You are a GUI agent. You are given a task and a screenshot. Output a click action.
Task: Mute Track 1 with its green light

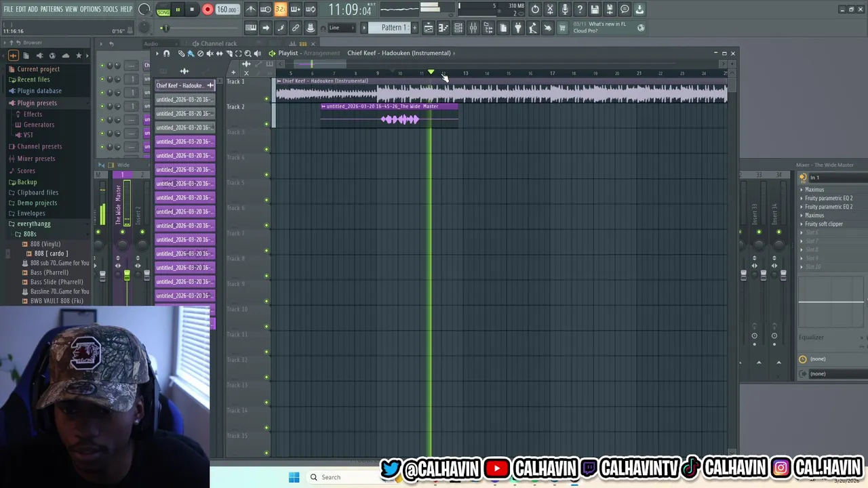(x=267, y=99)
